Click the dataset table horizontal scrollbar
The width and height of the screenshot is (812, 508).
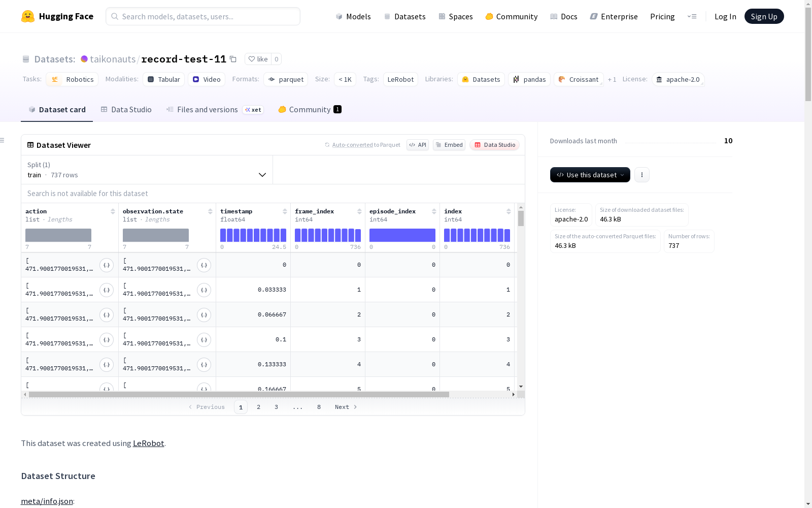pos(239,394)
